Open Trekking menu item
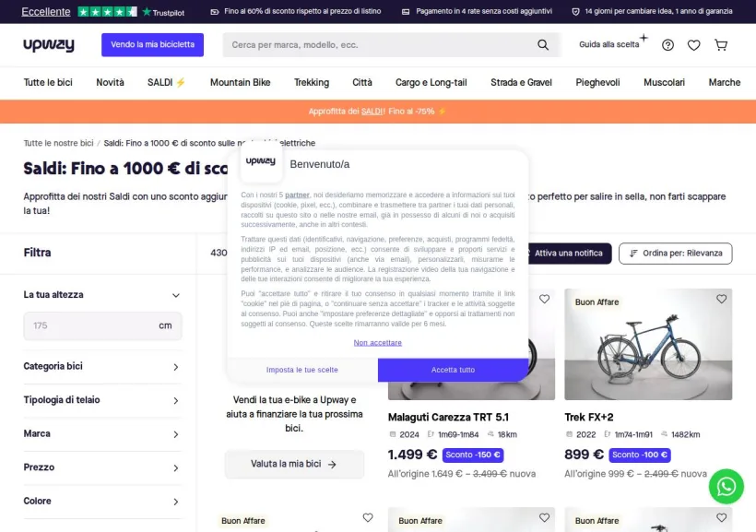756x532 pixels. click(312, 82)
